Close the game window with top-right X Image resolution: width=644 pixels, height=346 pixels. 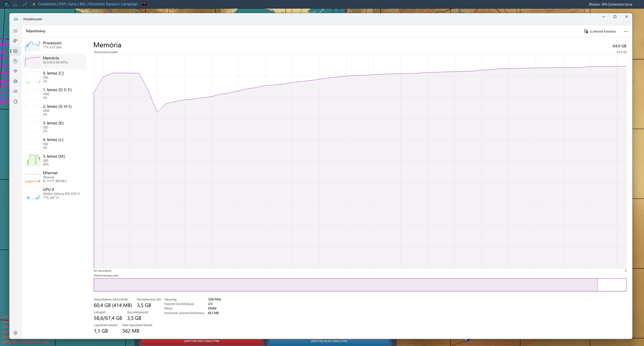(639, 4)
